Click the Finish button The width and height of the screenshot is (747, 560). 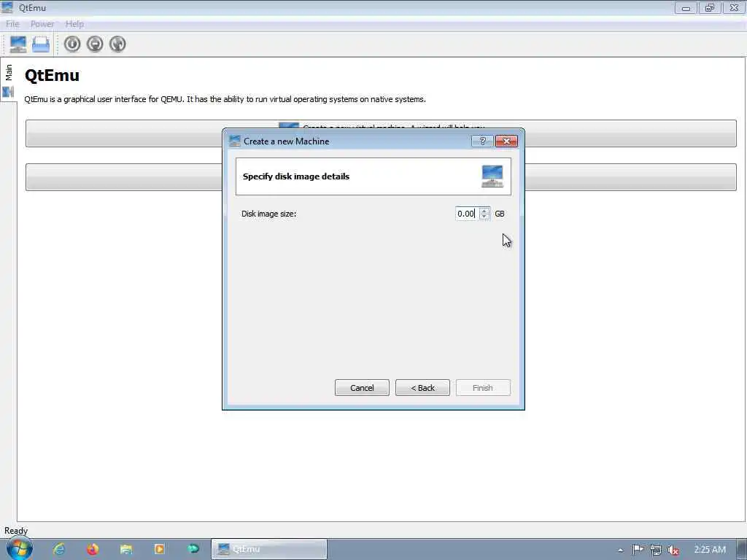(483, 388)
